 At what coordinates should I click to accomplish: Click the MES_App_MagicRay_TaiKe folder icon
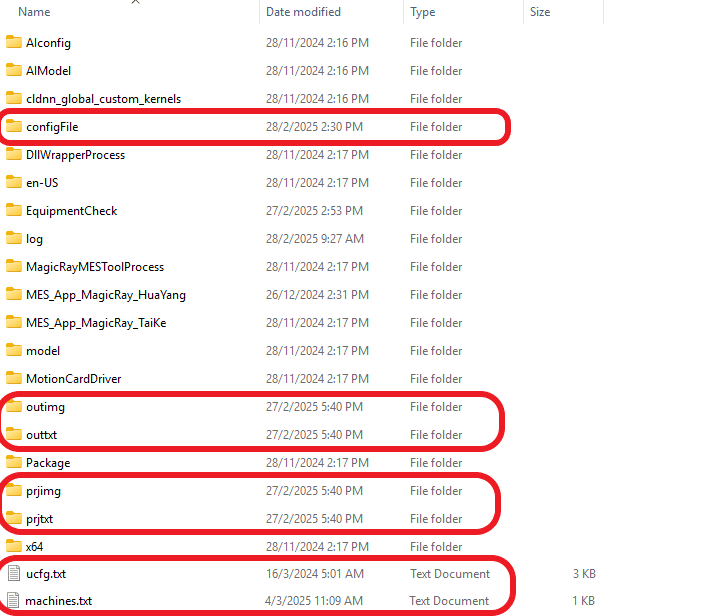tap(14, 322)
